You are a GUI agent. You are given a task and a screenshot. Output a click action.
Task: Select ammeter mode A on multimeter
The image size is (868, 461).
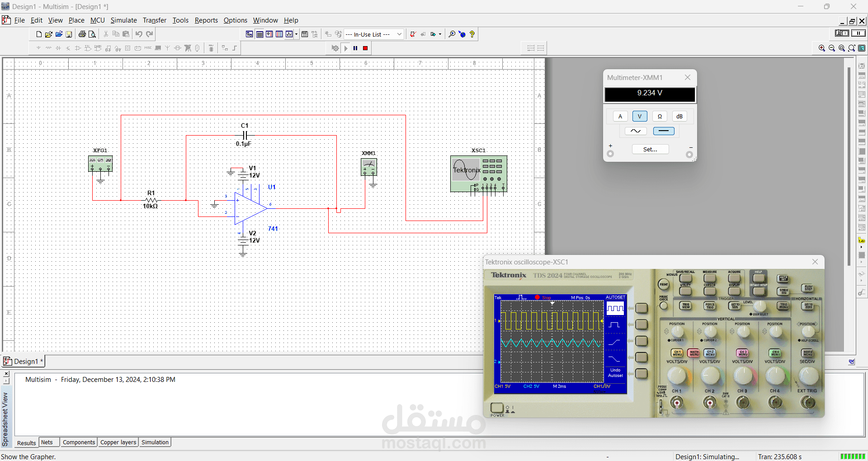coord(620,117)
